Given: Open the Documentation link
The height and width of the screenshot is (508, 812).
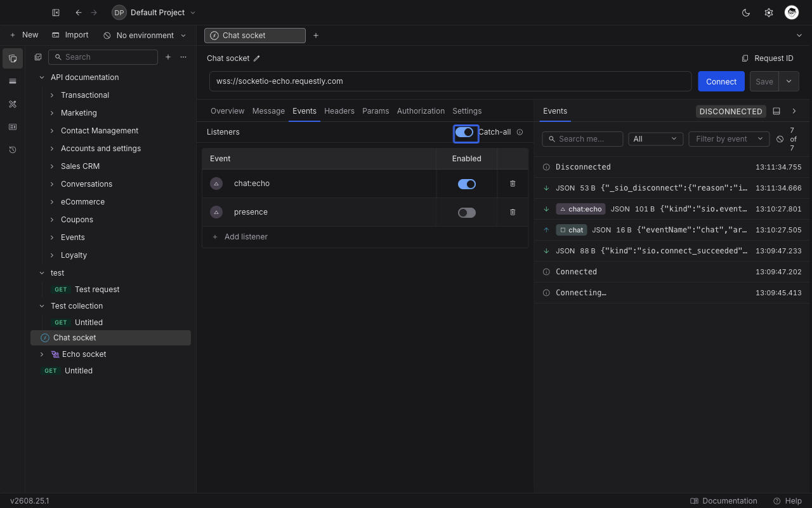Looking at the screenshot, I should 724,501.
